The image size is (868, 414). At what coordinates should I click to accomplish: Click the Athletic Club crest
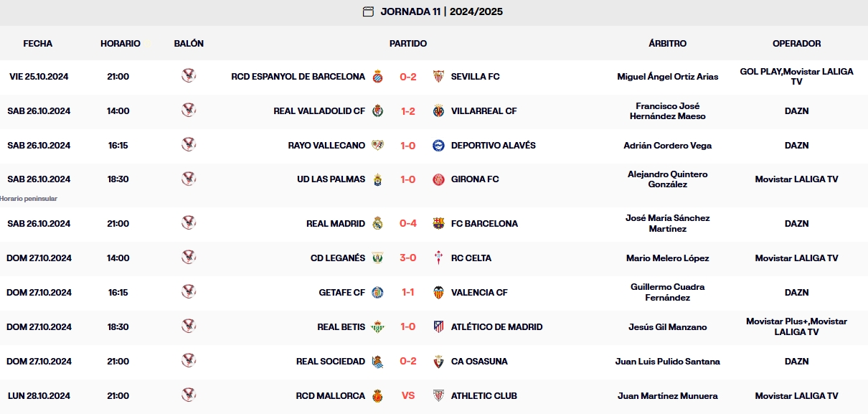[438, 395]
